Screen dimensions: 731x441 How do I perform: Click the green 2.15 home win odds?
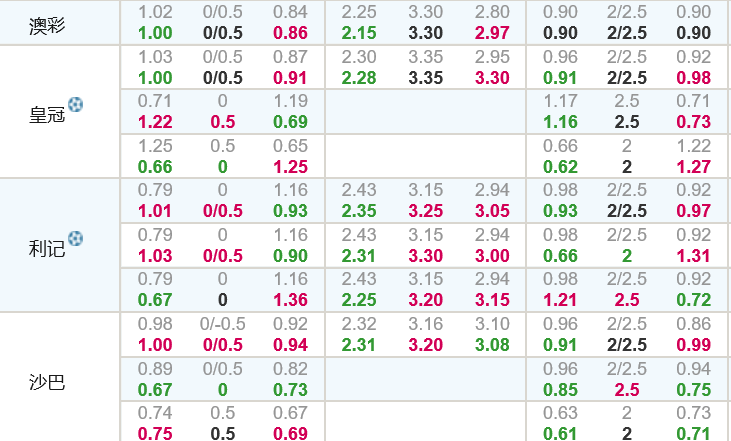(x=359, y=33)
